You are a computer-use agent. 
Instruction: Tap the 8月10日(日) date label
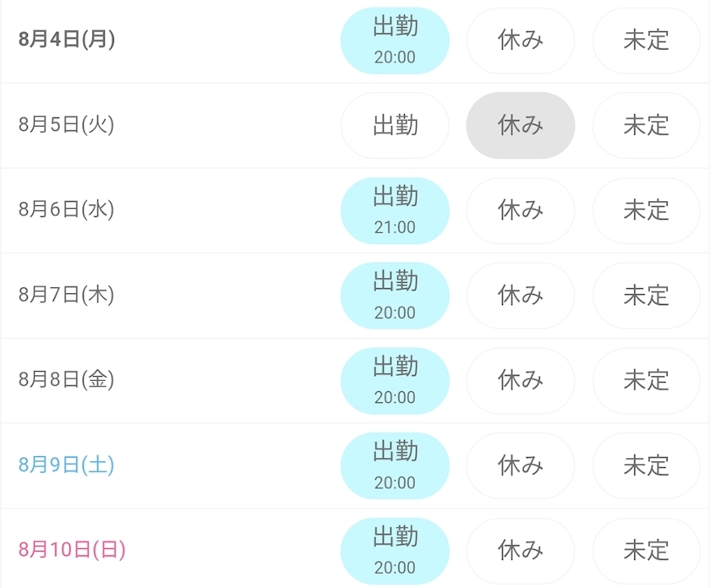(x=72, y=549)
